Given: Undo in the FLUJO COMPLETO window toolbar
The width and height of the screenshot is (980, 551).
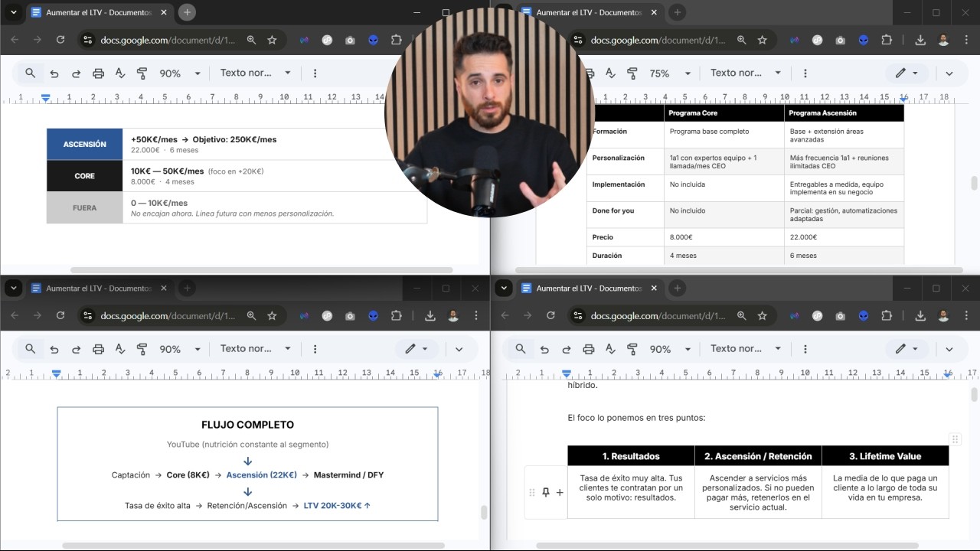Looking at the screenshot, I should (54, 349).
